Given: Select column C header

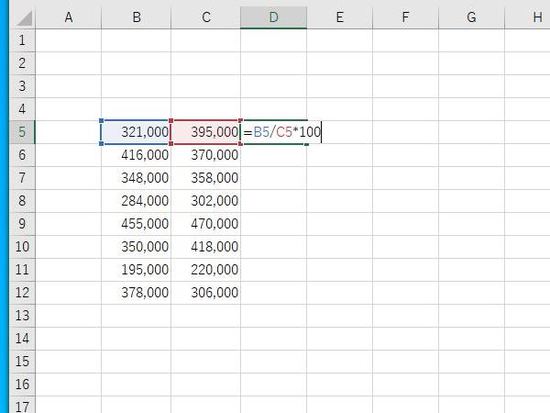Looking at the screenshot, I should [206, 17].
